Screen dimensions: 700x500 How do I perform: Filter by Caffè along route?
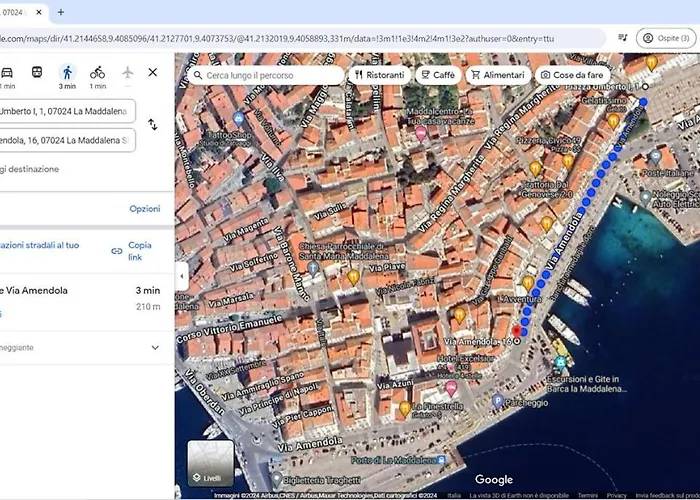pyautogui.click(x=436, y=75)
